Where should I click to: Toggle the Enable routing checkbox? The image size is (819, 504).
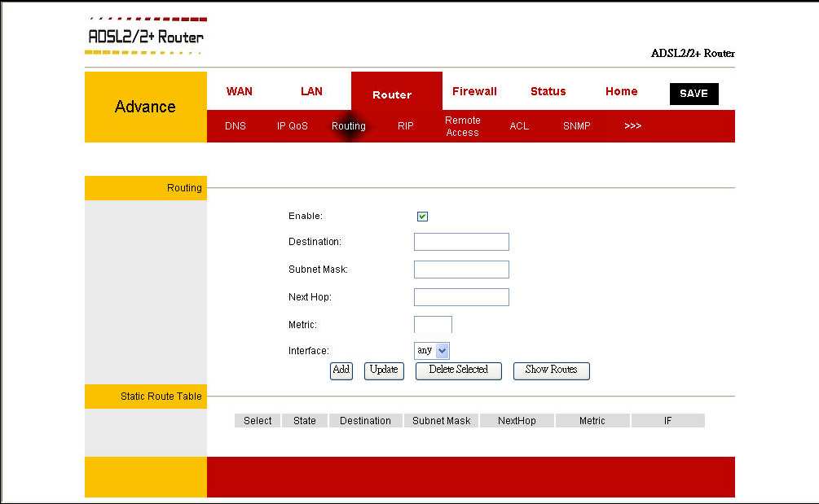click(x=423, y=217)
